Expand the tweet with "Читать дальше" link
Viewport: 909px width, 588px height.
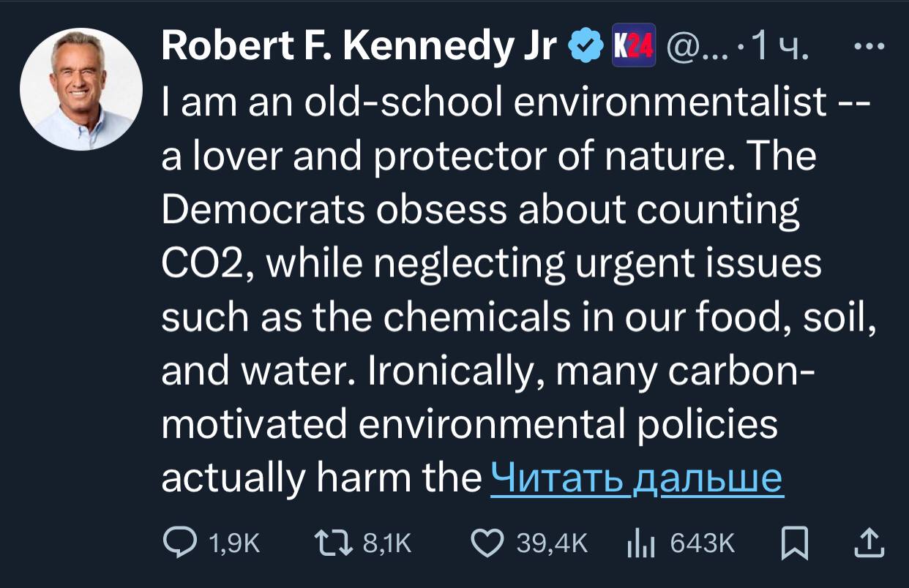pos(637,478)
